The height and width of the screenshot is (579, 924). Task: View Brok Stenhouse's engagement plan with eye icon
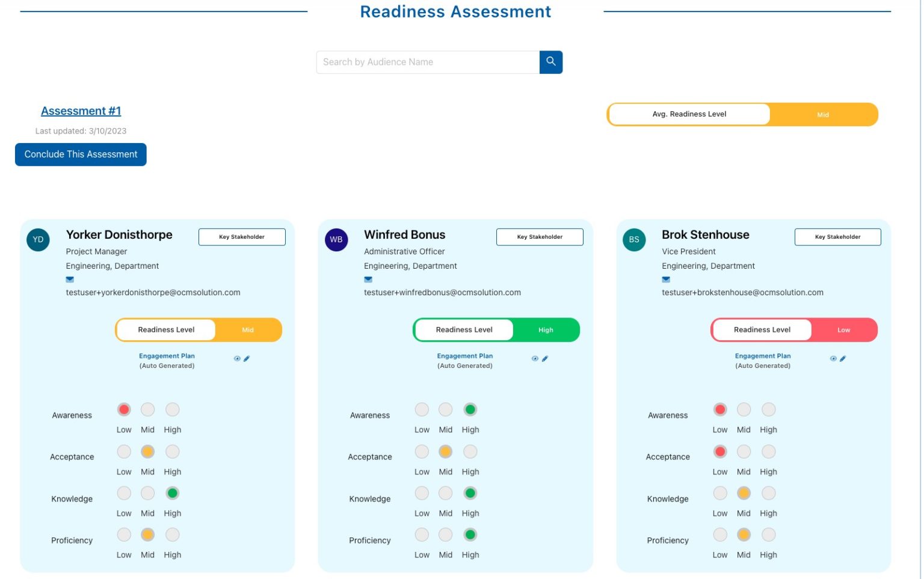(x=833, y=358)
